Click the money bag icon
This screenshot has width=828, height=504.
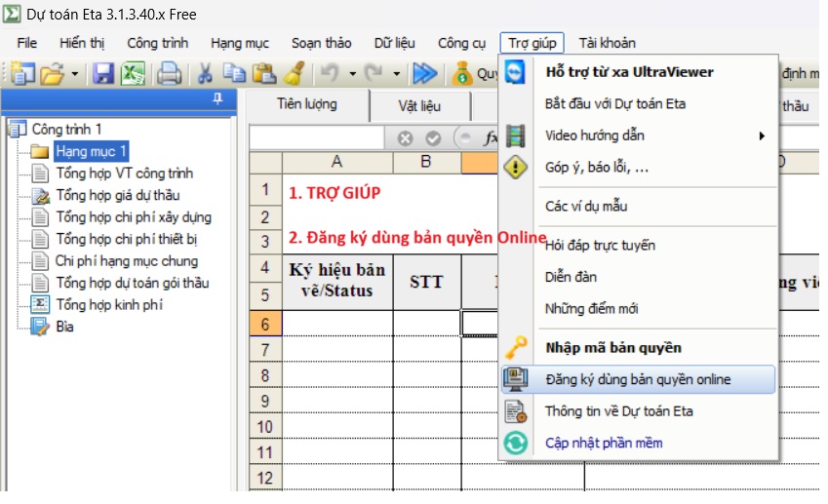point(462,74)
